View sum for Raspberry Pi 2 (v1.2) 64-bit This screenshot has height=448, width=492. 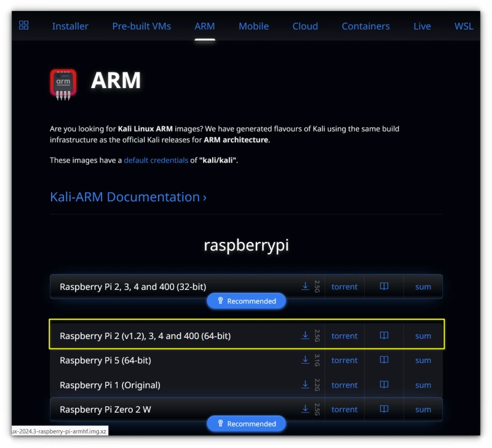tap(423, 336)
